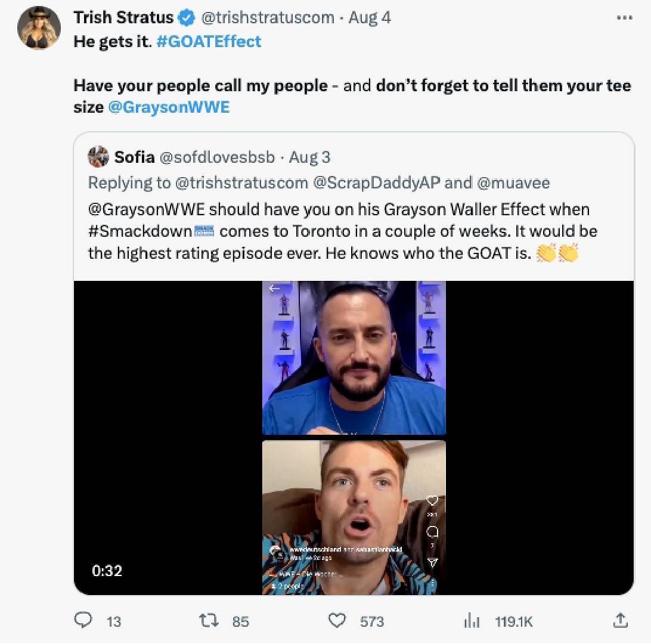
Task: Open the @GraysonWWE mention in Trish's tweet
Action: click(x=169, y=107)
